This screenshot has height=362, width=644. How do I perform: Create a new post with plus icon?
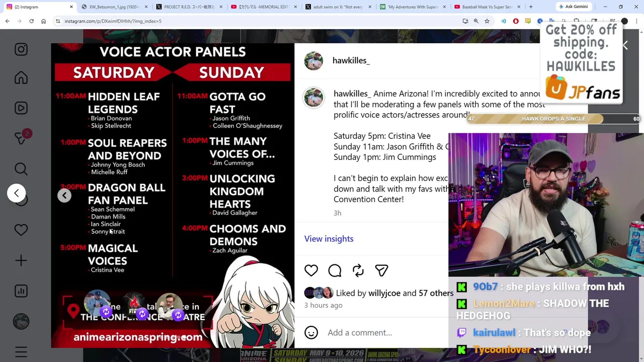tap(21, 260)
